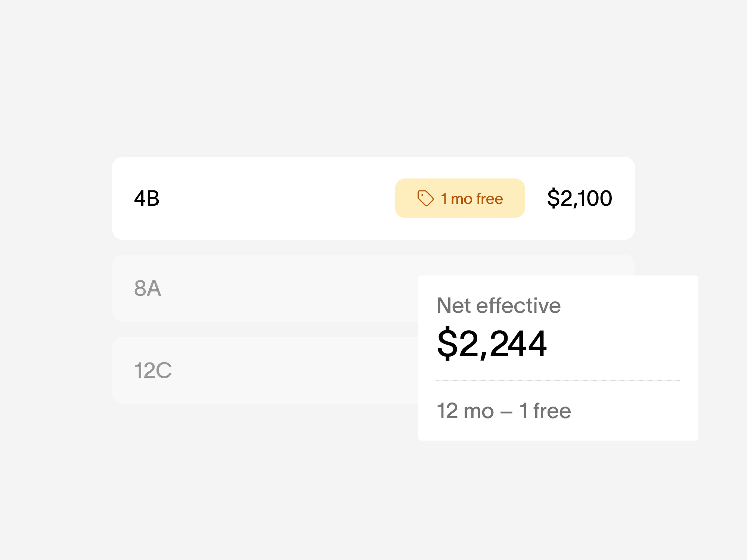Click the 12C unit label

coord(153,370)
